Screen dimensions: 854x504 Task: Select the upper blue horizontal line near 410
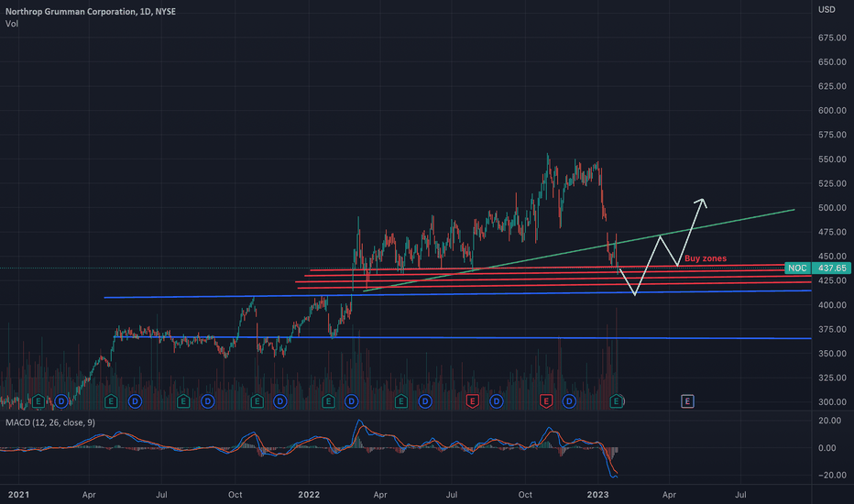click(x=457, y=294)
